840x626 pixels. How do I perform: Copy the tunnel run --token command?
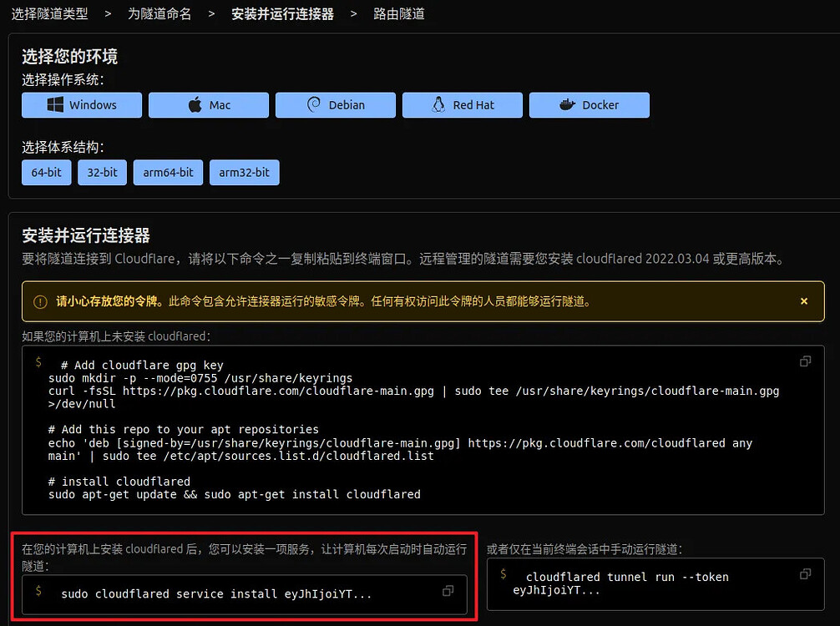point(805,574)
